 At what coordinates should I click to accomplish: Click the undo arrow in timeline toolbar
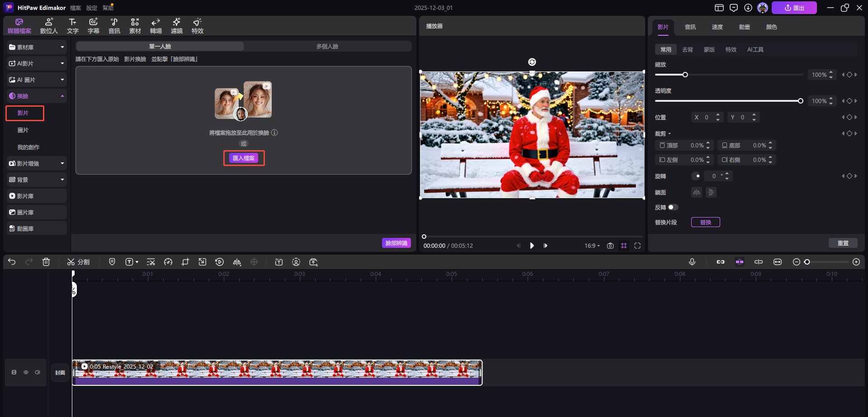pyautogui.click(x=12, y=262)
